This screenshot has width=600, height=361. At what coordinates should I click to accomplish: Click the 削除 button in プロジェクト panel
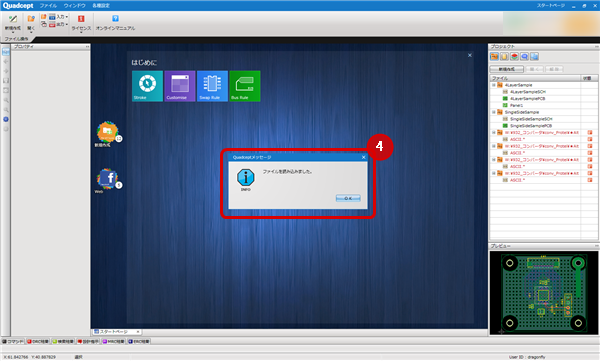pyautogui.click(x=554, y=69)
